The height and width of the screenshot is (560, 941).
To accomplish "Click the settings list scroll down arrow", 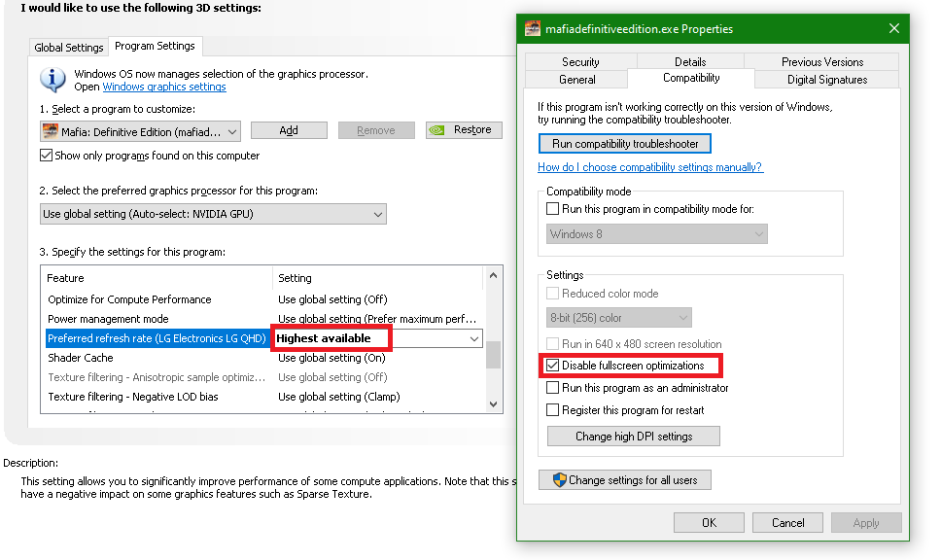I will pyautogui.click(x=493, y=403).
